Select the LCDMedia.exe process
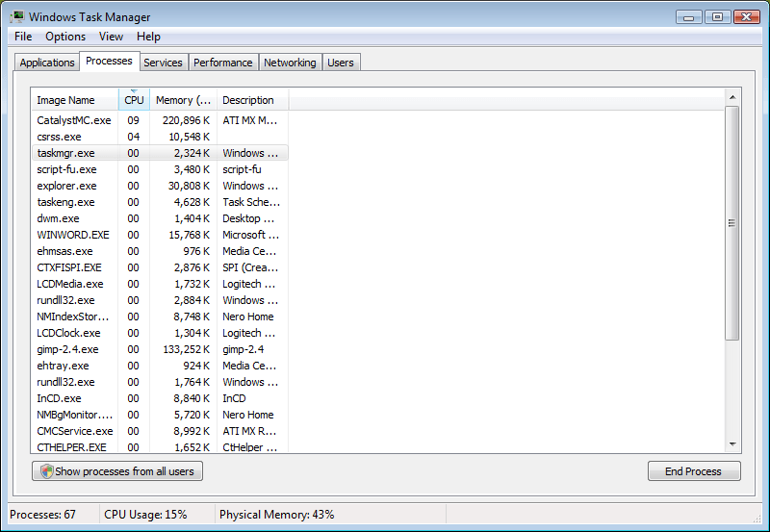 tap(160, 284)
